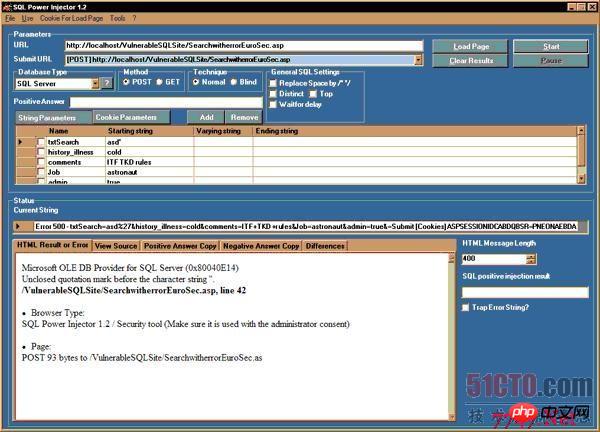The height and width of the screenshot is (432, 600).
Task: Switch to Differences tab
Action: [325, 246]
